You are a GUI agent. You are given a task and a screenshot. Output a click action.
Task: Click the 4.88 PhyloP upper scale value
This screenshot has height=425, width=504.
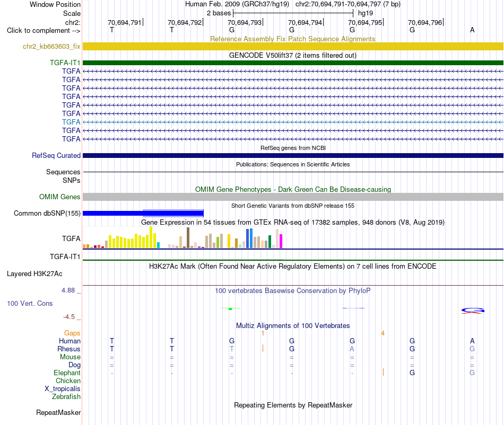coord(68,290)
